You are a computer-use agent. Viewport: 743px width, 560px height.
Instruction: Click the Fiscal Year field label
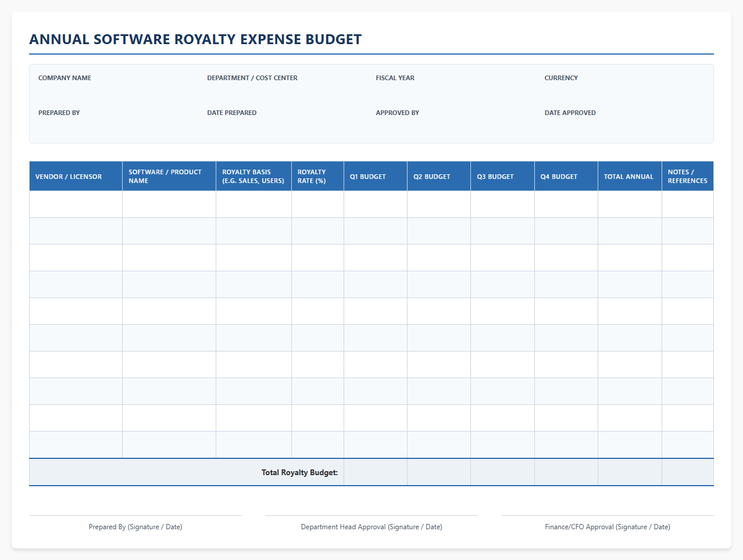coord(395,78)
